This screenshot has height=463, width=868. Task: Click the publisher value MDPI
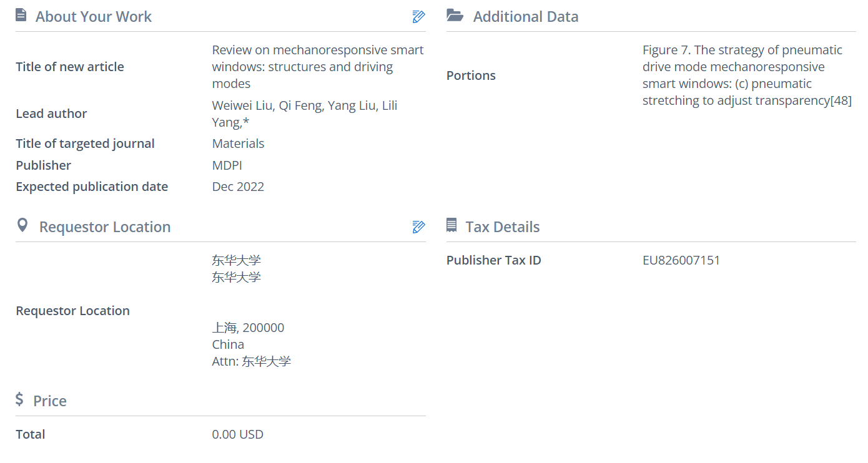point(227,165)
